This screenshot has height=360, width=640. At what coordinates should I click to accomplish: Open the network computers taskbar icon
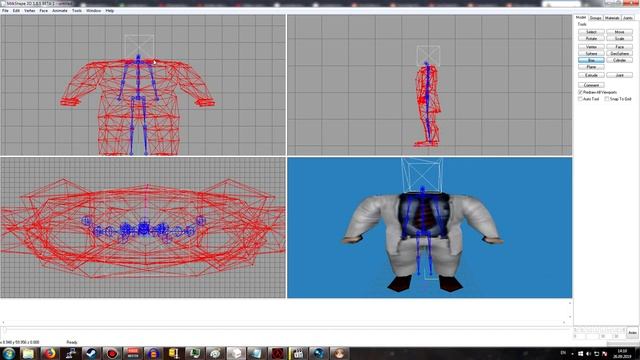[x=71, y=353]
